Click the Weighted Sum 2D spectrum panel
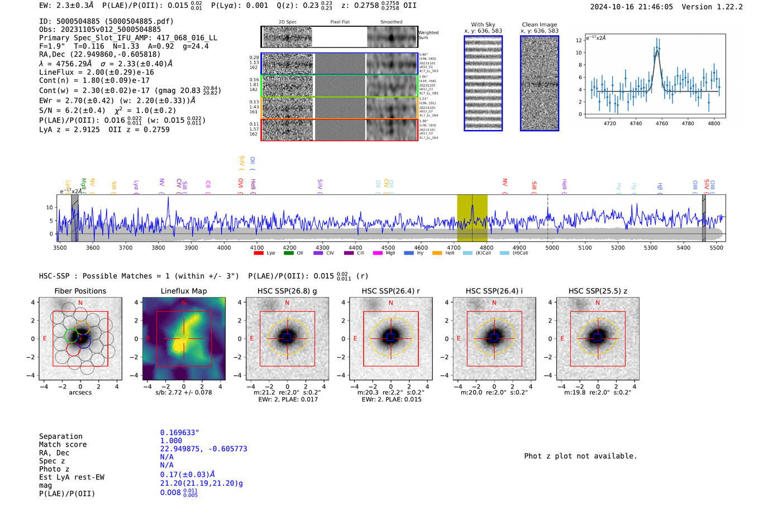This screenshot has height=532, width=782. [339, 37]
